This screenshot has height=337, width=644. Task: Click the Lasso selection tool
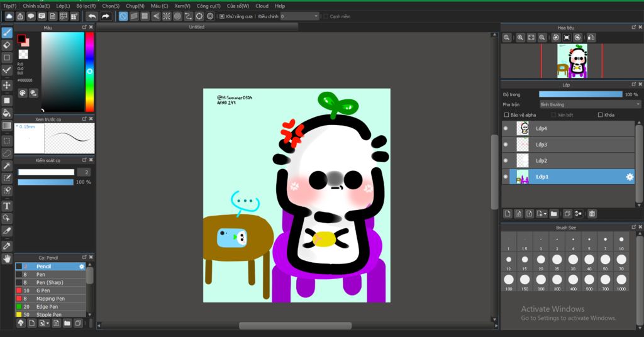point(7,153)
